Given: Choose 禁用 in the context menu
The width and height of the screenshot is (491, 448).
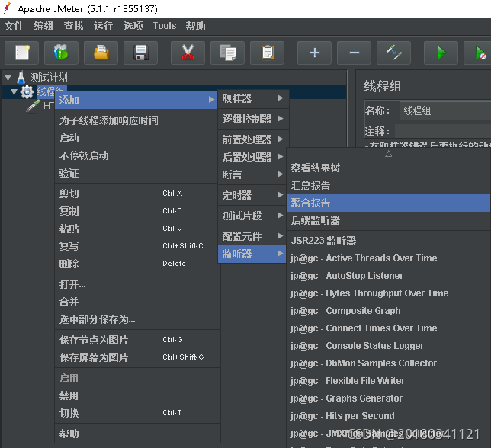Looking at the screenshot, I should [x=137, y=395].
